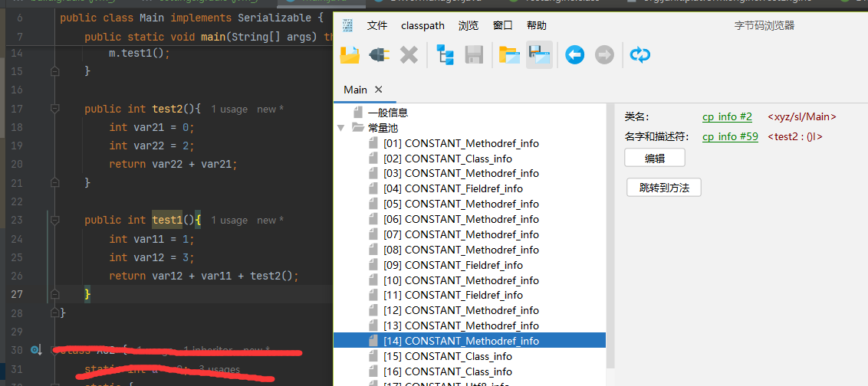The width and height of the screenshot is (868, 386).
Task: Go back with the blue left arrow
Action: click(574, 55)
